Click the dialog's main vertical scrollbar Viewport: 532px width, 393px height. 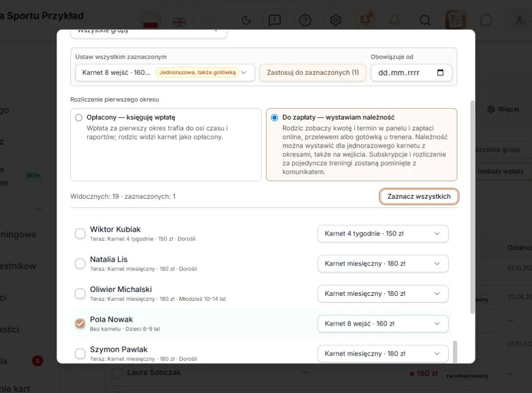tap(473, 207)
